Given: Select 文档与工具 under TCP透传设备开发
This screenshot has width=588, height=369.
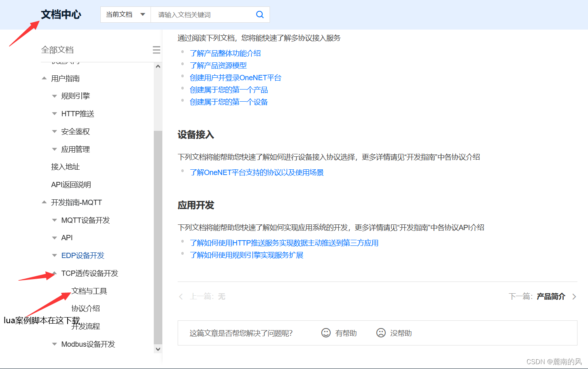Looking at the screenshot, I should 89,291.
